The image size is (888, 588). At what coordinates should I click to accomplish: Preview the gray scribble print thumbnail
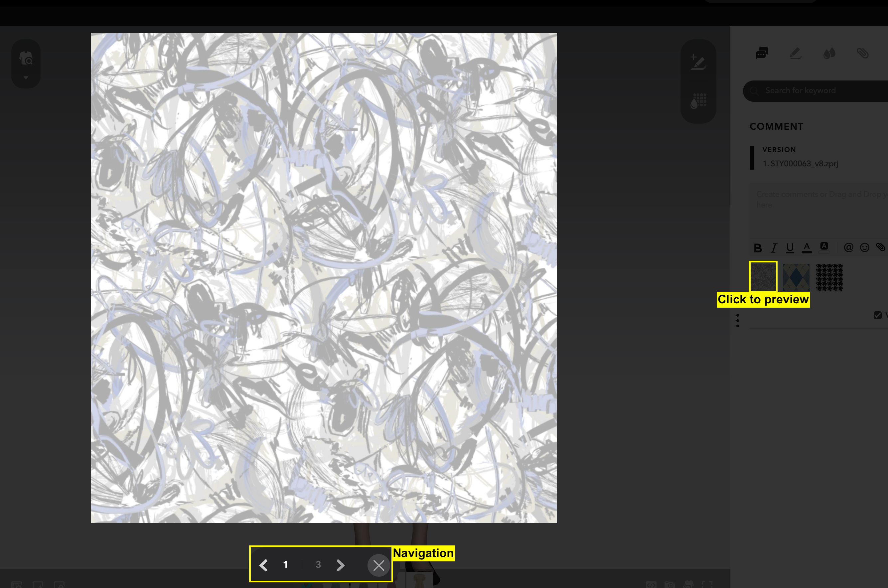click(763, 277)
